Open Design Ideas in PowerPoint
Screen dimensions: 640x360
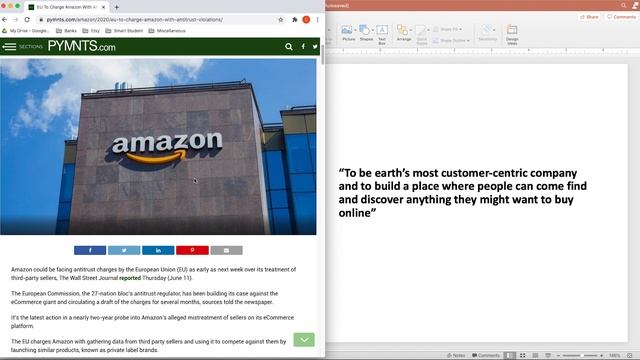click(512, 34)
